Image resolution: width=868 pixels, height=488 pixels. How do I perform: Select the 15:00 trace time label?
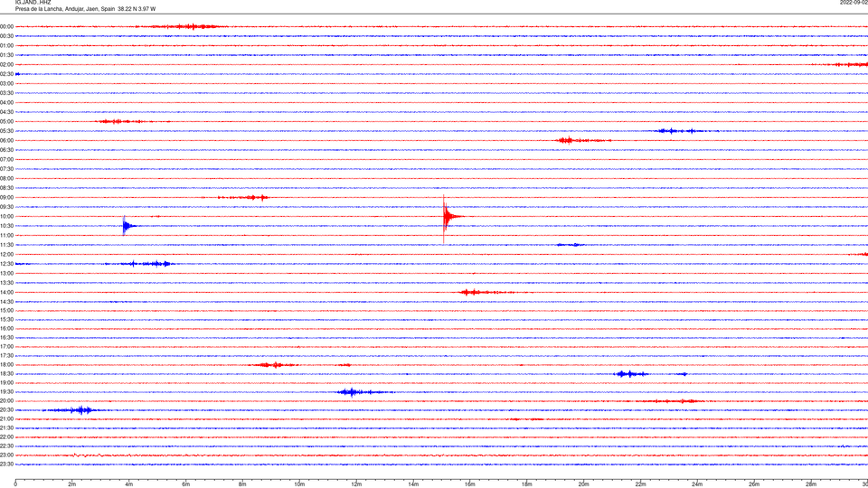tap(6, 310)
